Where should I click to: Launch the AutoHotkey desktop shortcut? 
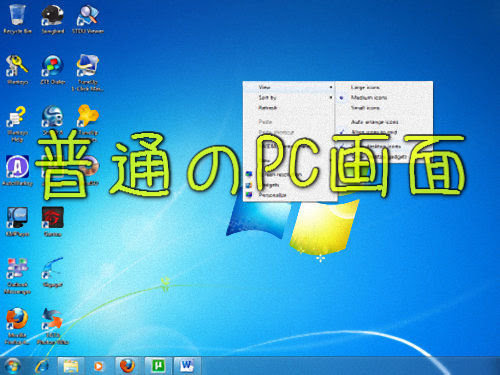[17, 171]
